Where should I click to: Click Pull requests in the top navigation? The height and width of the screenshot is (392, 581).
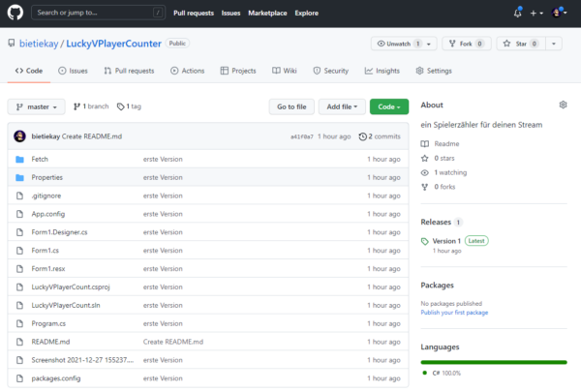pyautogui.click(x=194, y=13)
